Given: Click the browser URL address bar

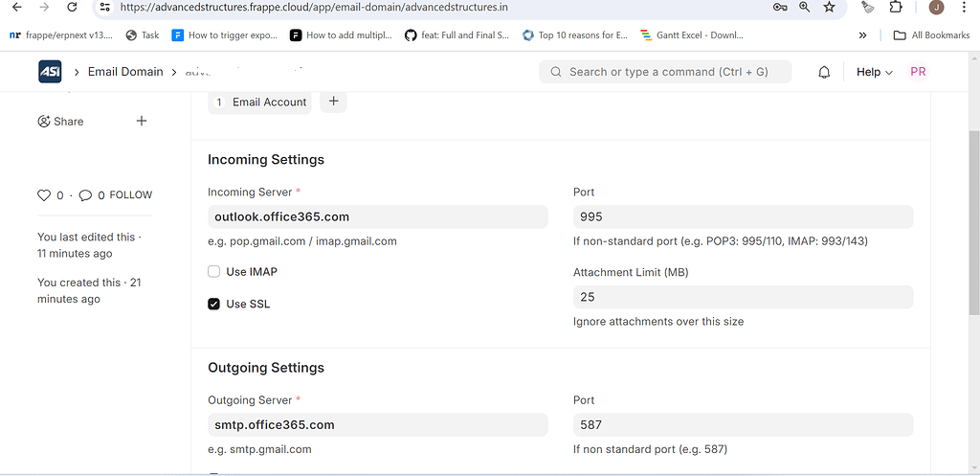Looking at the screenshot, I should pyautogui.click(x=437, y=8).
